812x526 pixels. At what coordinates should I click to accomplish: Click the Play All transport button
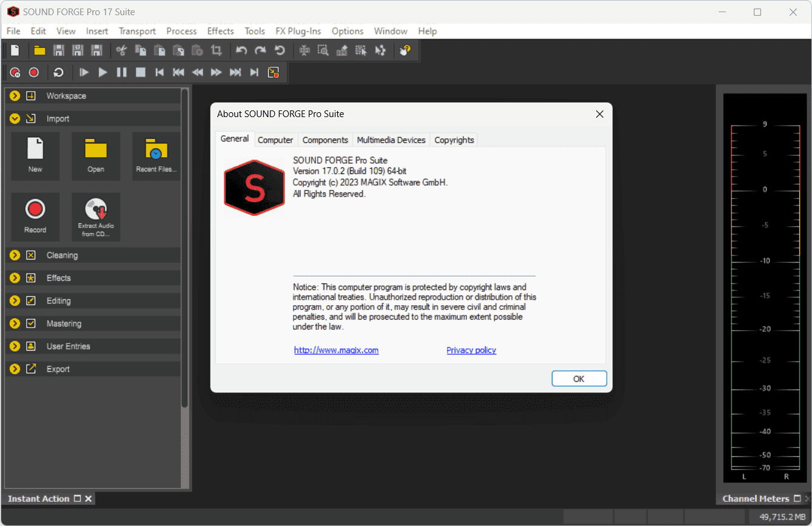coord(84,72)
